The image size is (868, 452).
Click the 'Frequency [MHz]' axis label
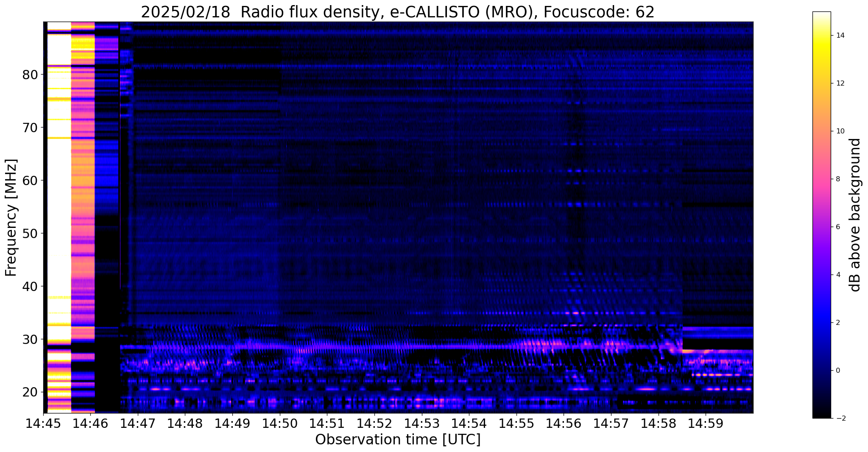[x=11, y=218]
